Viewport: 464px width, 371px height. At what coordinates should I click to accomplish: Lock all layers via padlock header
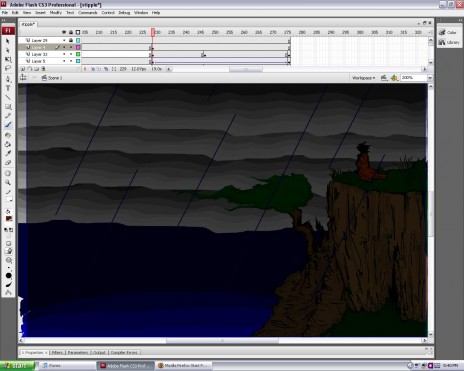(71, 32)
